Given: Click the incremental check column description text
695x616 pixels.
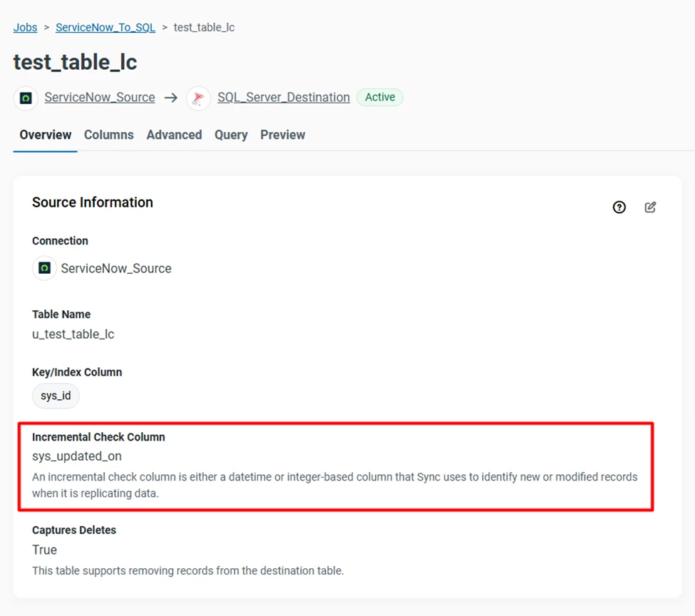Looking at the screenshot, I should tap(334, 486).
